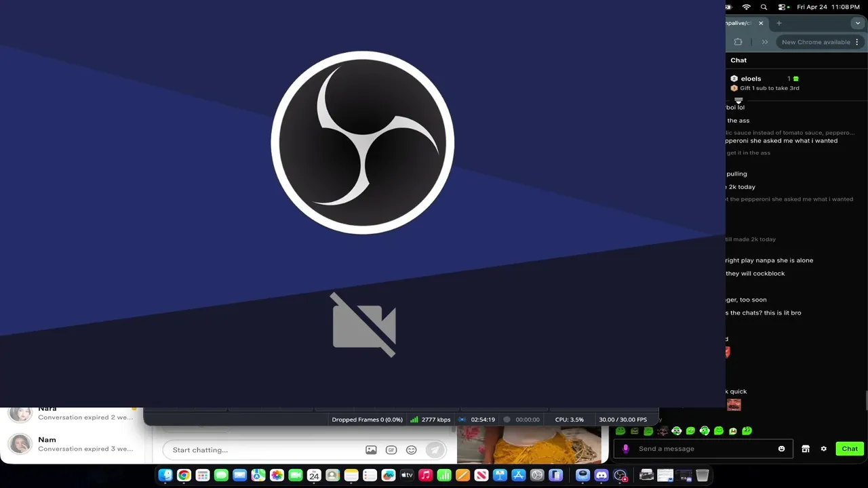
Task: Open Control Center in menu bar
Action: click(782, 7)
